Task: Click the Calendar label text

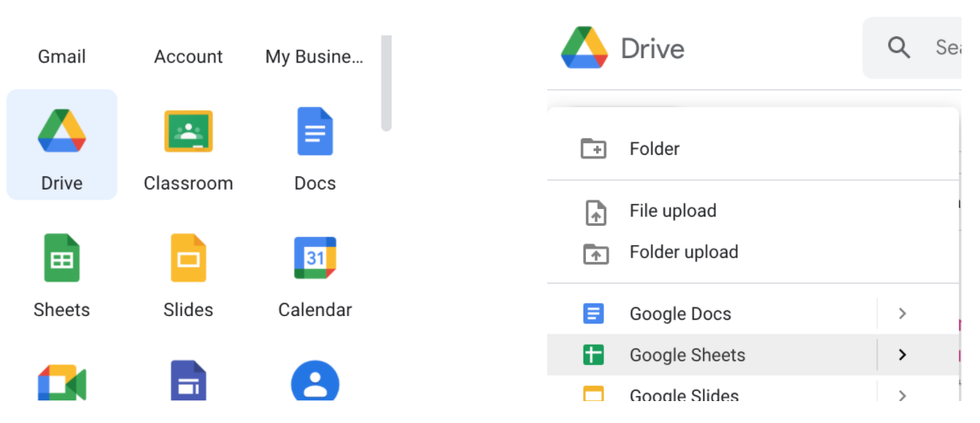Action: pyautogui.click(x=315, y=310)
